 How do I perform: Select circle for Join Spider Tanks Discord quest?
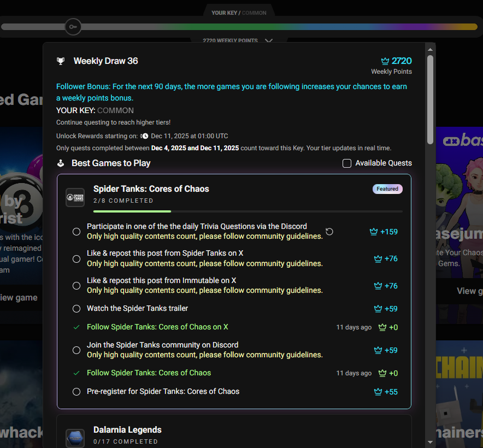coord(76,350)
